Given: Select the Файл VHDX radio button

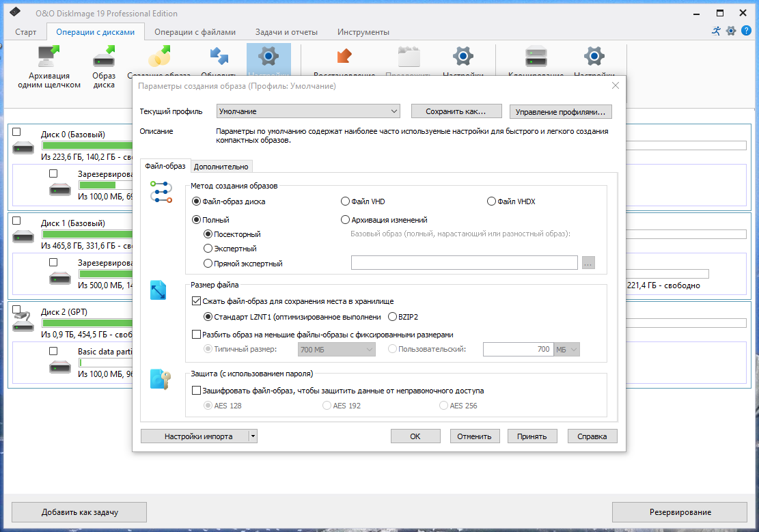Looking at the screenshot, I should pos(491,201).
